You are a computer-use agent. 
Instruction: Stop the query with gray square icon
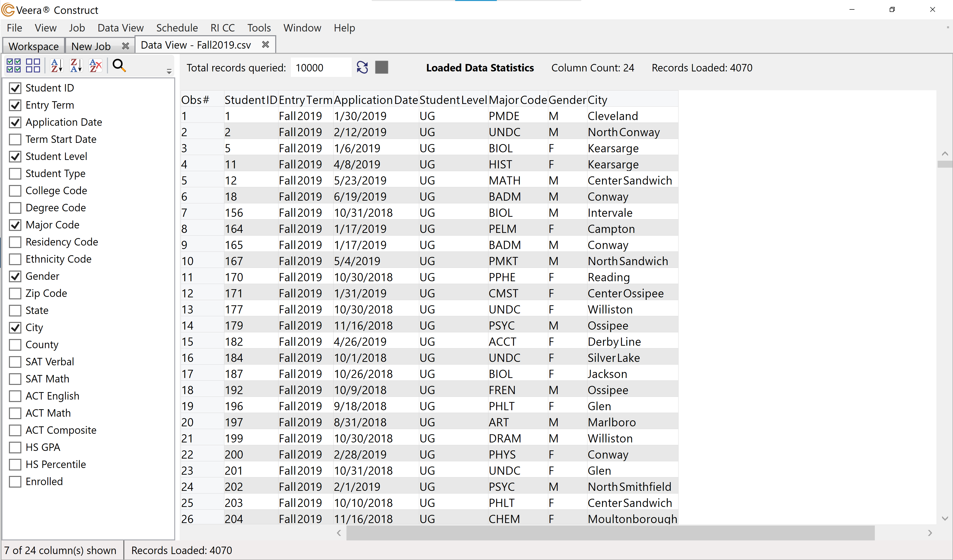click(382, 67)
